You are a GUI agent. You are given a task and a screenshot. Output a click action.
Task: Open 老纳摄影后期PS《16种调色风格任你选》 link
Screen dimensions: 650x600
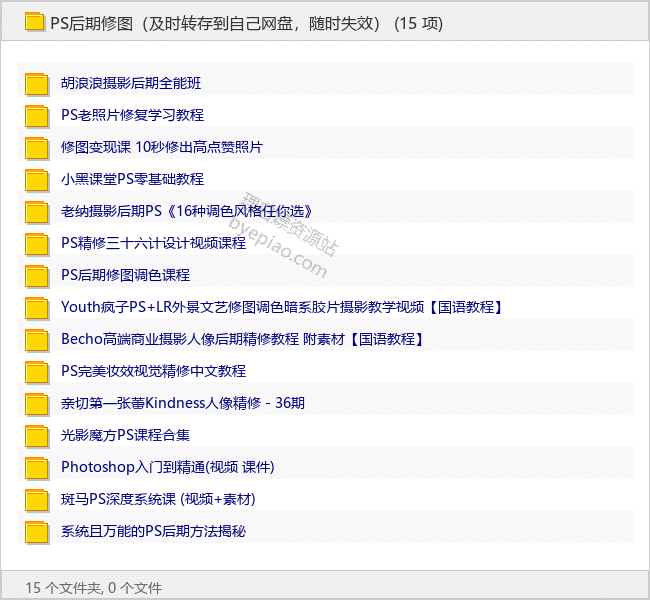pos(187,211)
